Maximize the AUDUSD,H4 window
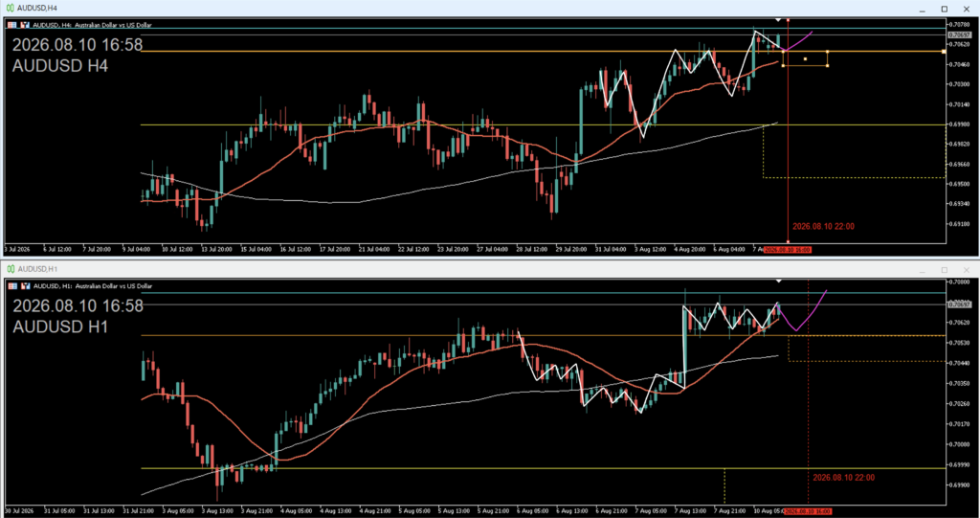 [945, 9]
